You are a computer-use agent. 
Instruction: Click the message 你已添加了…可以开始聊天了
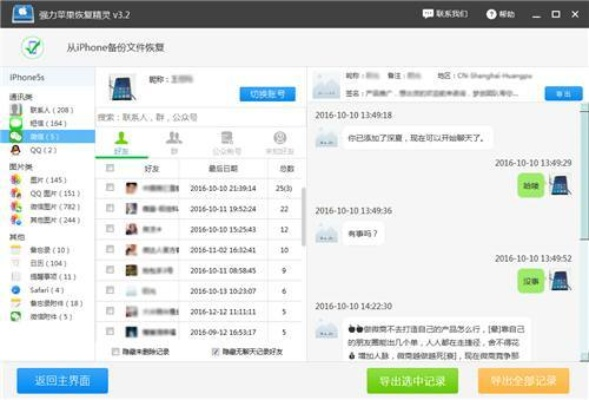click(417, 138)
